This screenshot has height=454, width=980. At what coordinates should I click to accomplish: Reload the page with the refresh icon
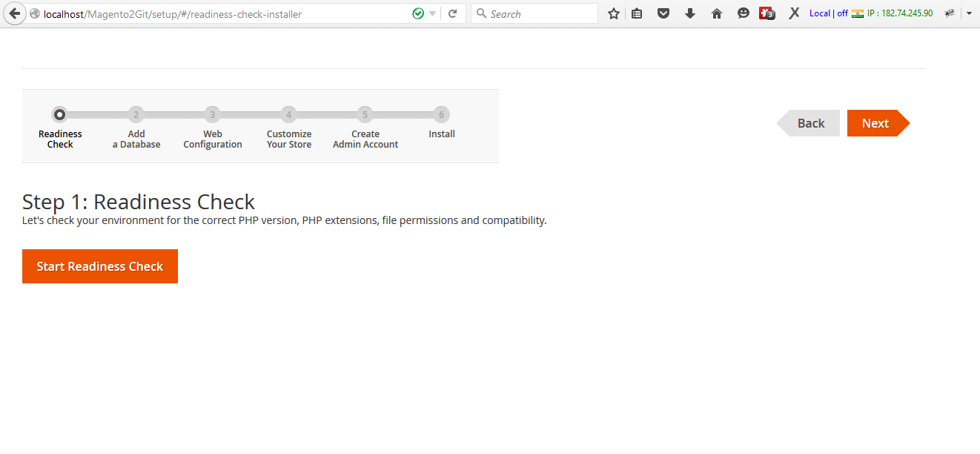click(452, 13)
